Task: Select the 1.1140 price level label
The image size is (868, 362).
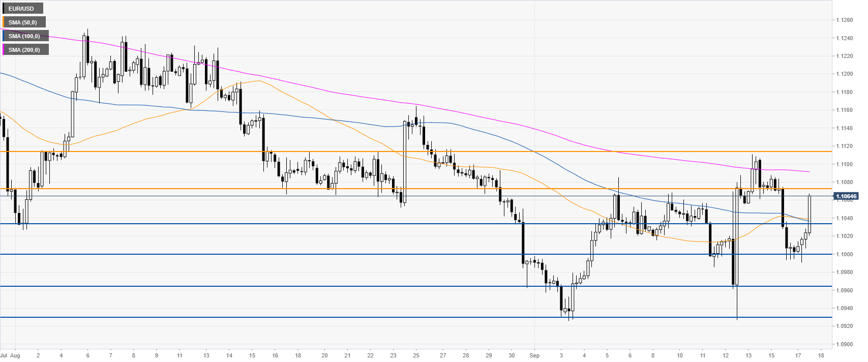Action: click(x=845, y=128)
